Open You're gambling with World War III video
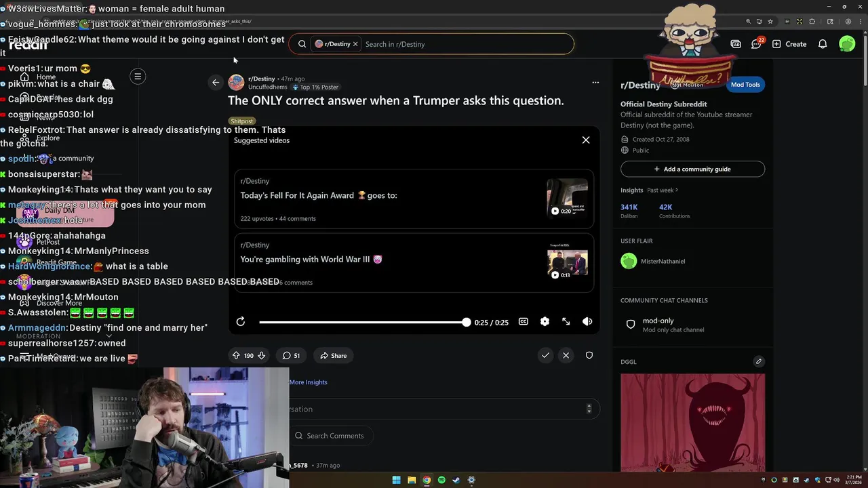 click(414, 263)
